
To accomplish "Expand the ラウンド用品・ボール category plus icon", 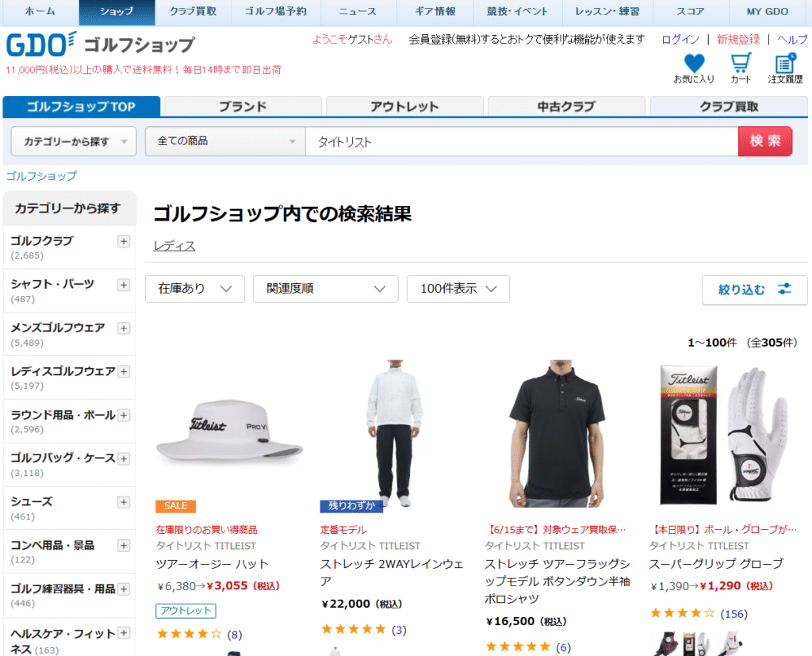I will [123, 415].
